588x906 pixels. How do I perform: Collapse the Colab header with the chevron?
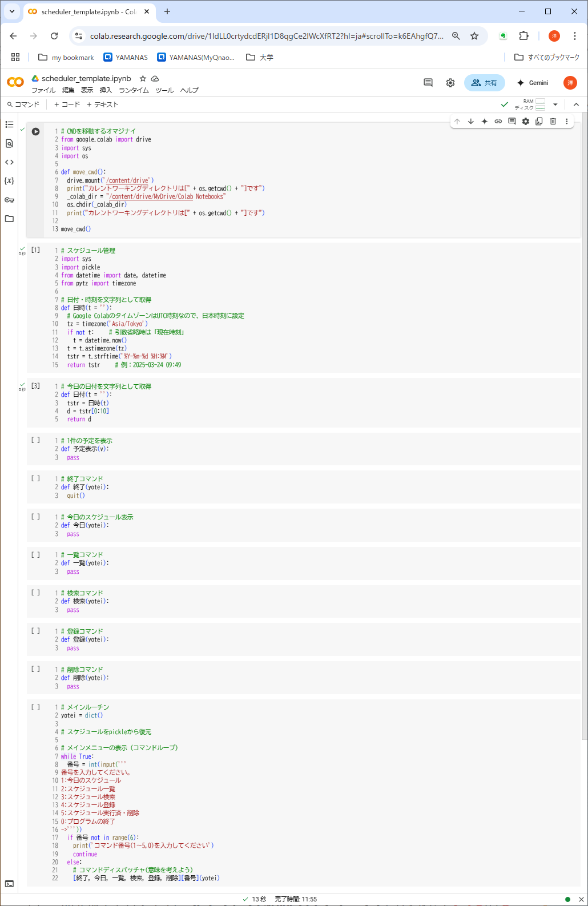tap(576, 104)
